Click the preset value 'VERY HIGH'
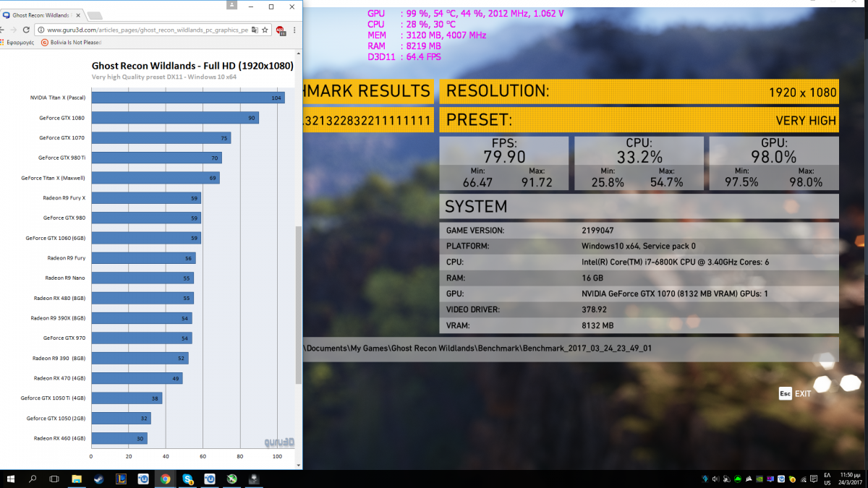868x488 pixels. coord(806,121)
